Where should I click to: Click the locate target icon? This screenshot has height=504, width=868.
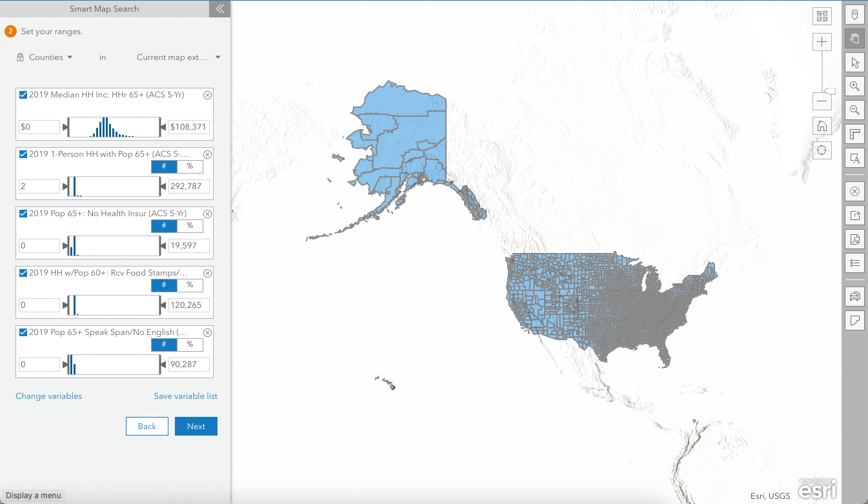pos(822,150)
